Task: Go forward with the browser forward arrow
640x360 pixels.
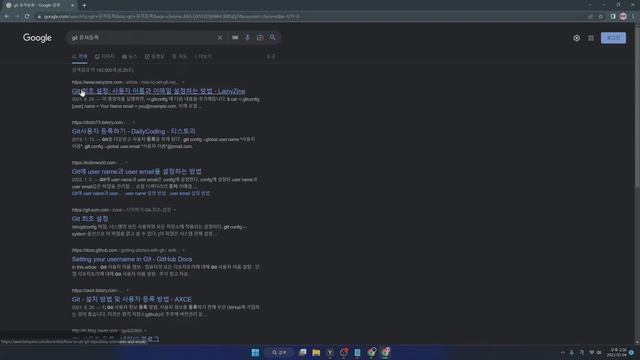Action: coord(17,16)
